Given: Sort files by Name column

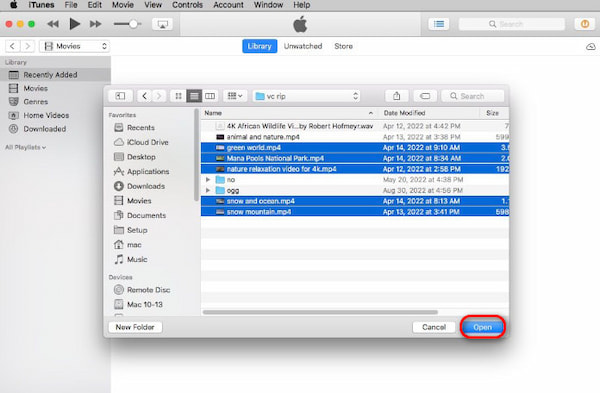Looking at the screenshot, I should click(x=289, y=113).
